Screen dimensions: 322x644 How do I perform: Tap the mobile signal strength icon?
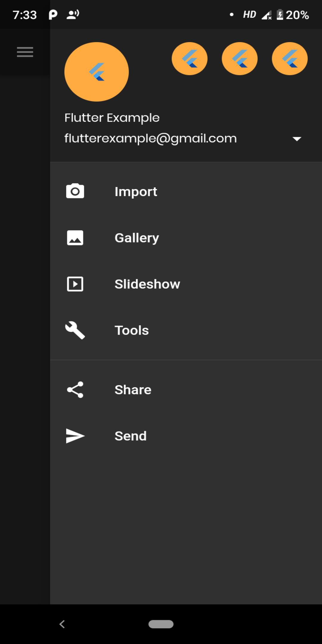coord(267,15)
